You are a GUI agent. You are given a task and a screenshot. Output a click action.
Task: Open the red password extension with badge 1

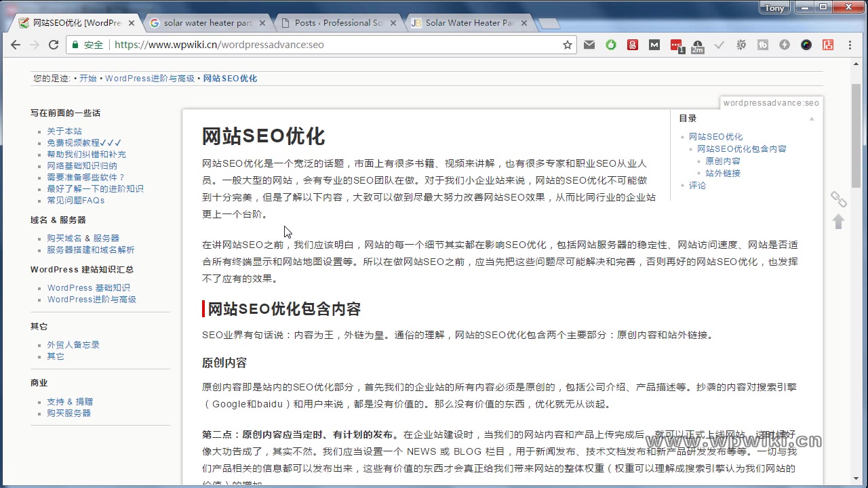[677, 45]
